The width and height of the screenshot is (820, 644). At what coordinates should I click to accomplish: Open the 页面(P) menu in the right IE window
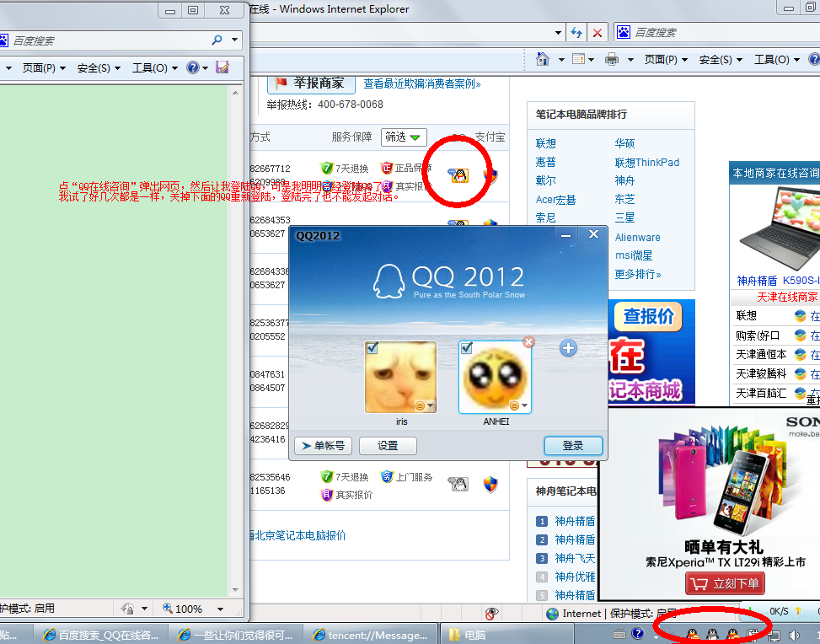(666, 60)
